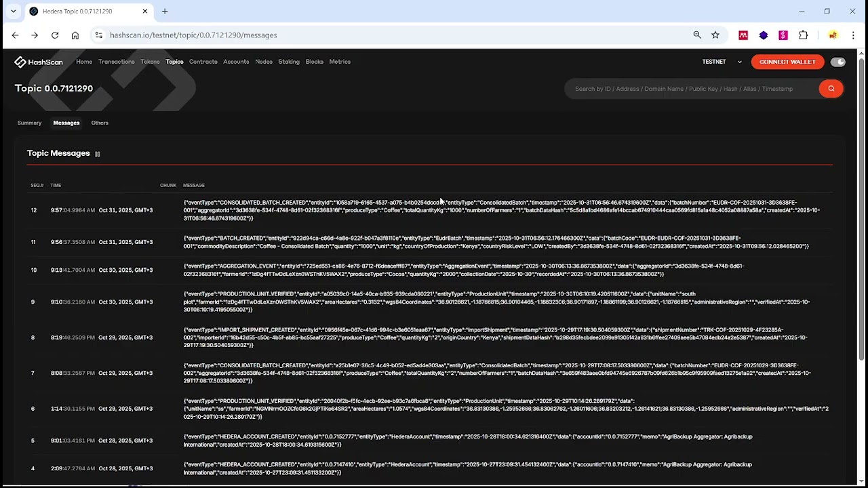Click Connect Wallet button

pyautogui.click(x=787, y=62)
